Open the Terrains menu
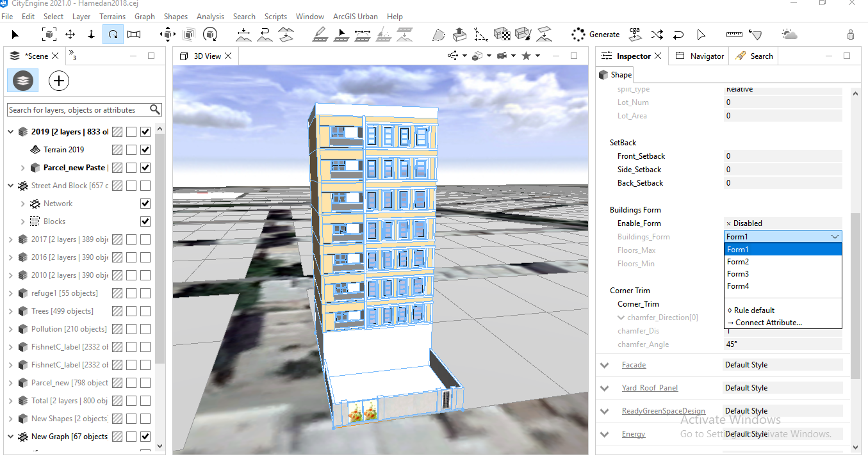The width and height of the screenshot is (868, 459). [111, 16]
